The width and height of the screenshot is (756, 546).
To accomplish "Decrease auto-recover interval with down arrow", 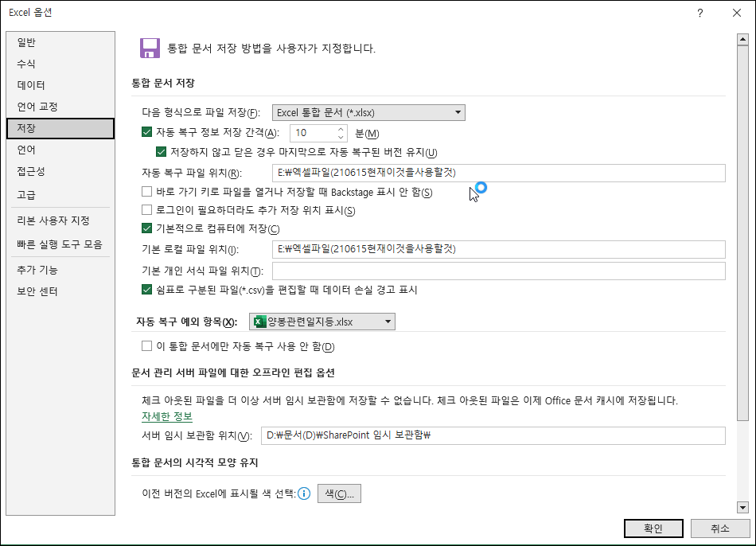I will pos(341,137).
